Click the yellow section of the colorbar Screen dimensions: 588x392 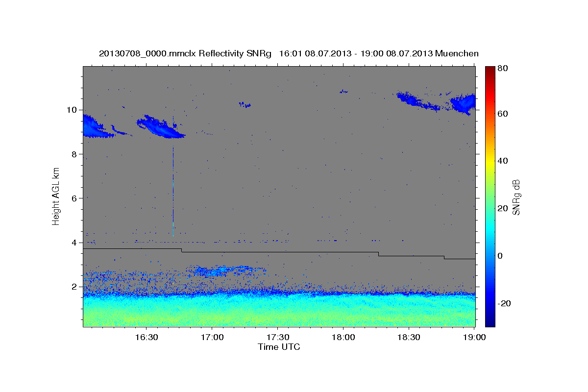tap(490, 162)
